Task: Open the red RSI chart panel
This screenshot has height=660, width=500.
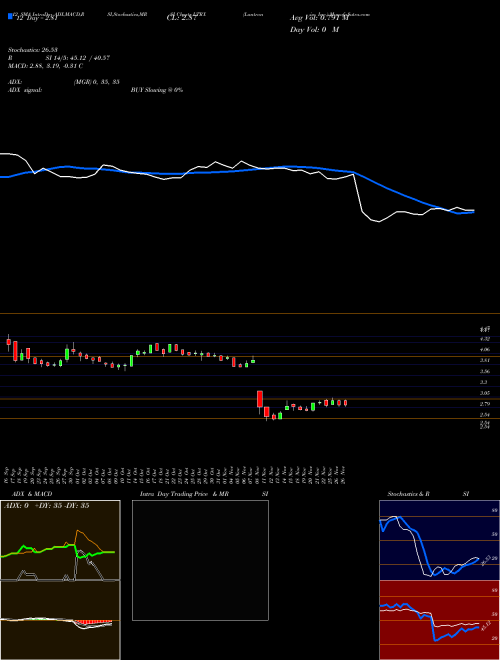Action: point(439,620)
